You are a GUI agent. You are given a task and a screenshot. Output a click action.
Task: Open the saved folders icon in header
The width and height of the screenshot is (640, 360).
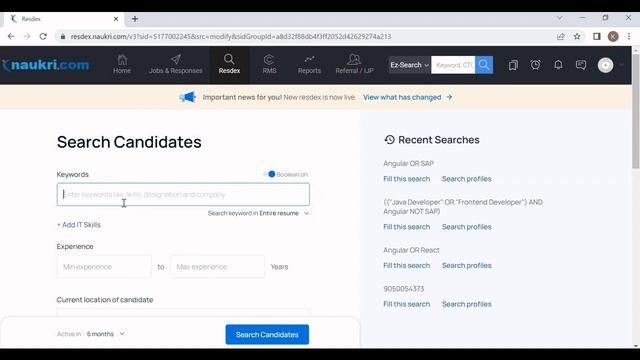coord(513,65)
